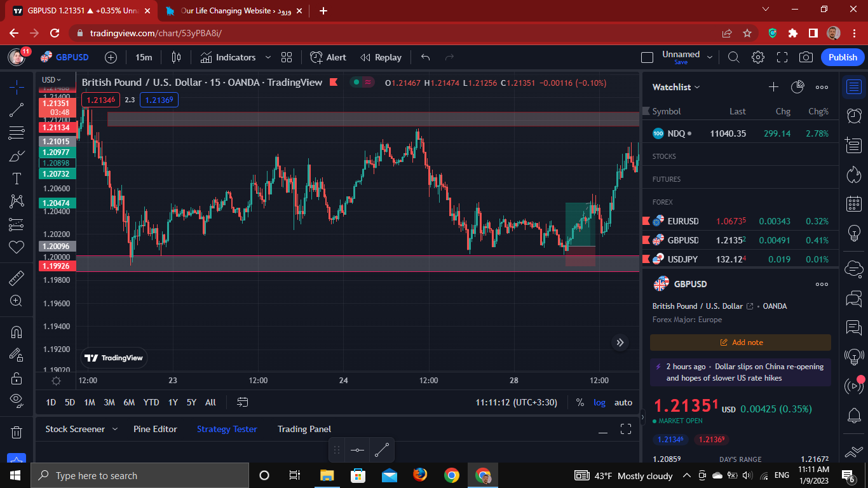This screenshot has height=488, width=868.
Task: Toggle hide all drawings eye icon
Action: tap(17, 400)
